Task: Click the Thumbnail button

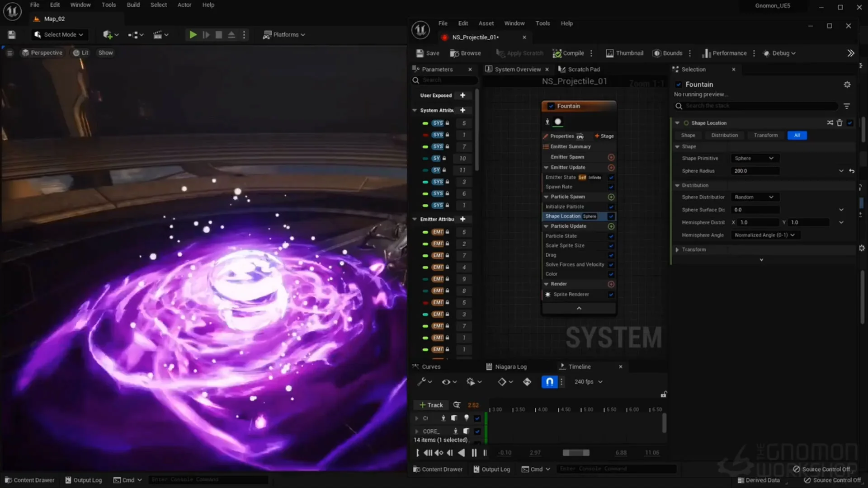Action: pos(624,53)
